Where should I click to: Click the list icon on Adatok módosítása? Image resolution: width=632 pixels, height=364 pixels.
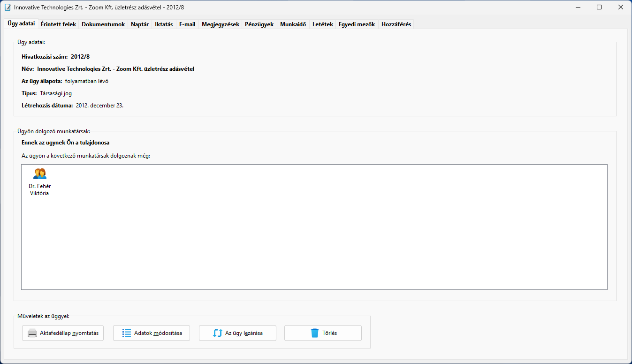[x=126, y=333]
